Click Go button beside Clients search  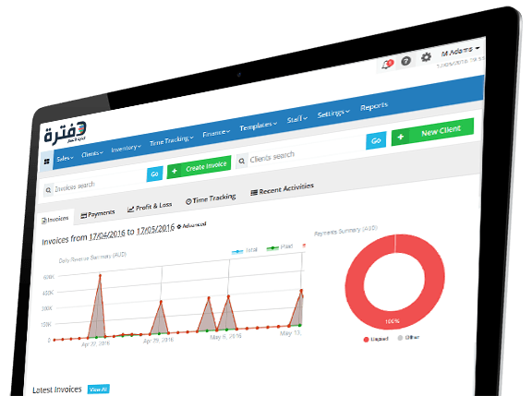(x=376, y=140)
